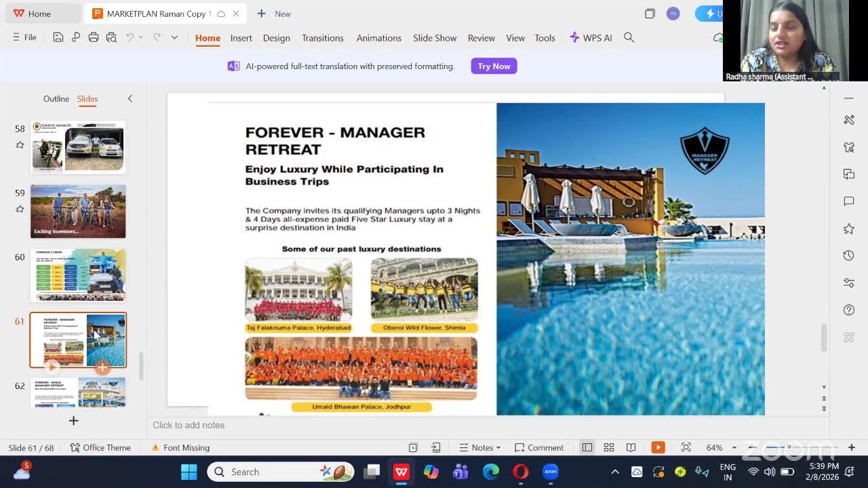Collapse the slide panel chevron
This screenshot has width=868, height=488.
click(130, 99)
